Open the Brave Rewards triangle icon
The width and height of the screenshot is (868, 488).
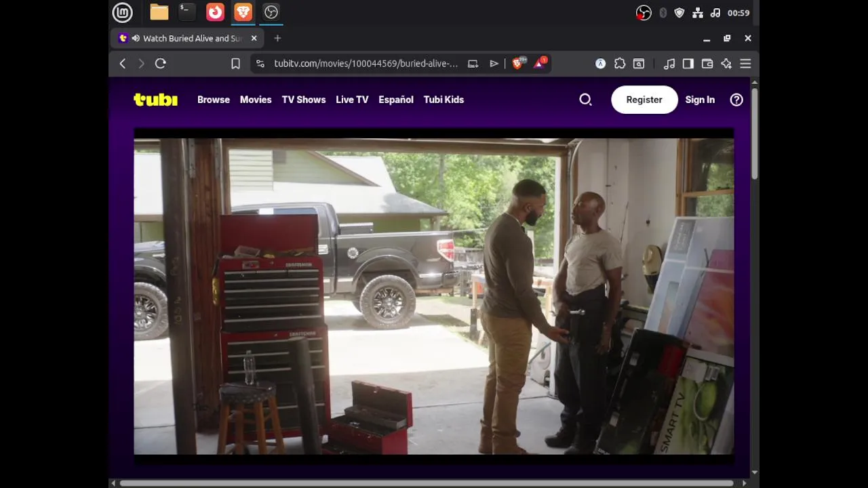(x=540, y=63)
